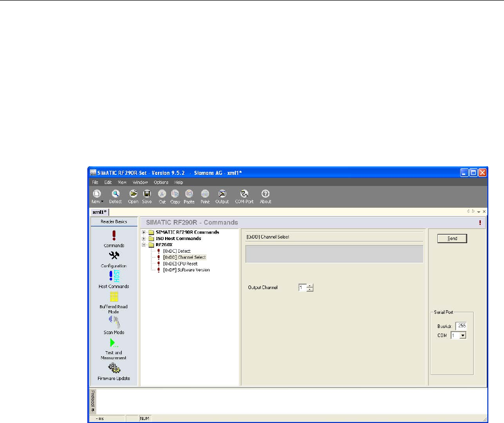Click the Paste toolbar icon
The width and height of the screenshot is (504, 423).
pyautogui.click(x=189, y=194)
